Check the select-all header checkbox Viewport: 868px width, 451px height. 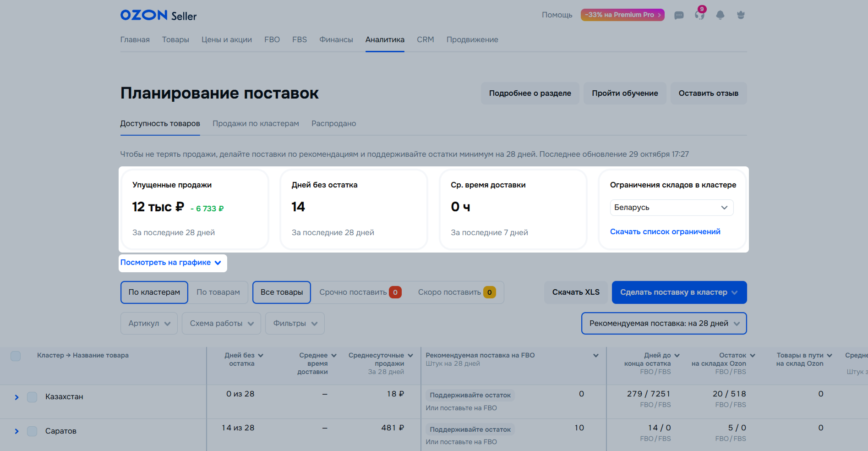click(16, 356)
